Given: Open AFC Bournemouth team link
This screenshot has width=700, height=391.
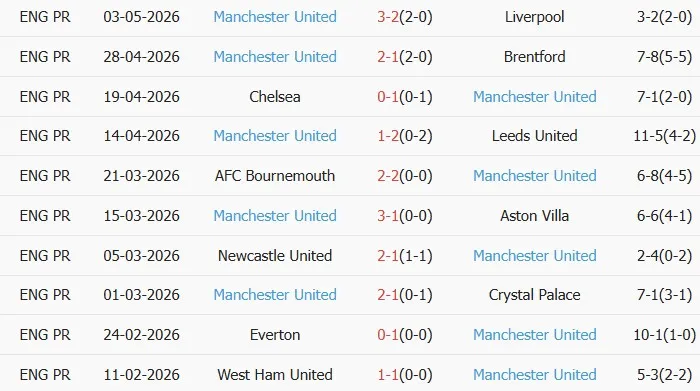Looking at the screenshot, I should click(x=275, y=175).
